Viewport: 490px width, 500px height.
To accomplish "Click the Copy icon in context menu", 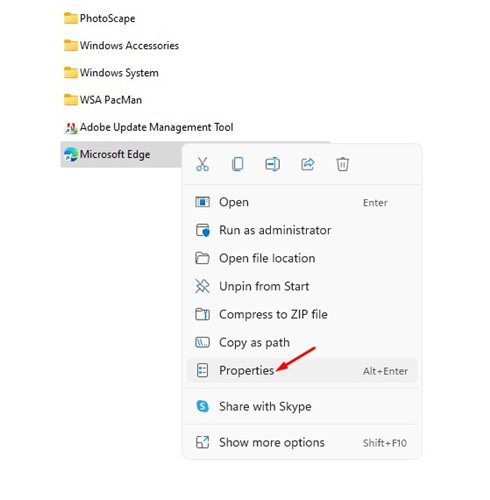I will pos(238,164).
